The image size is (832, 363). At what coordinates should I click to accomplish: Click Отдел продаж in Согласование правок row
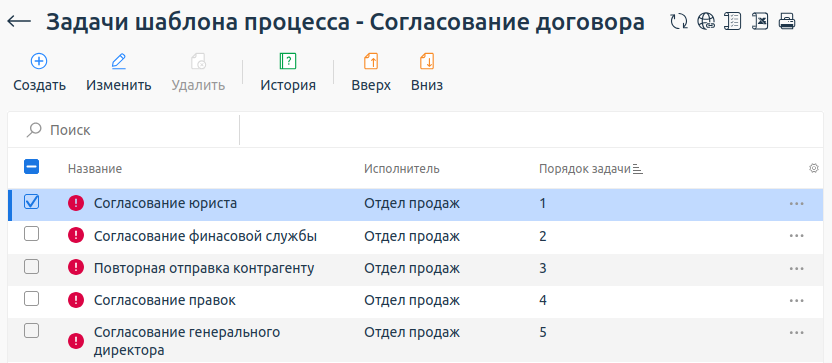pyautogui.click(x=412, y=300)
